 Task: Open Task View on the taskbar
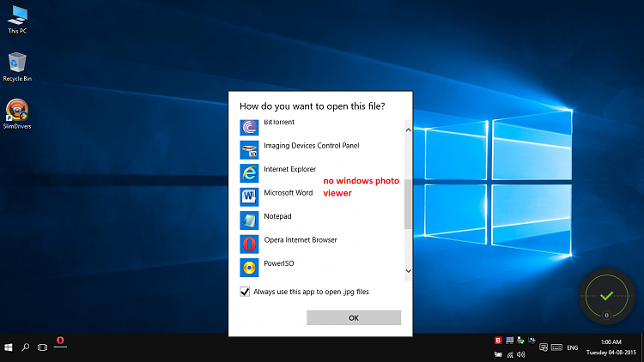(42, 347)
